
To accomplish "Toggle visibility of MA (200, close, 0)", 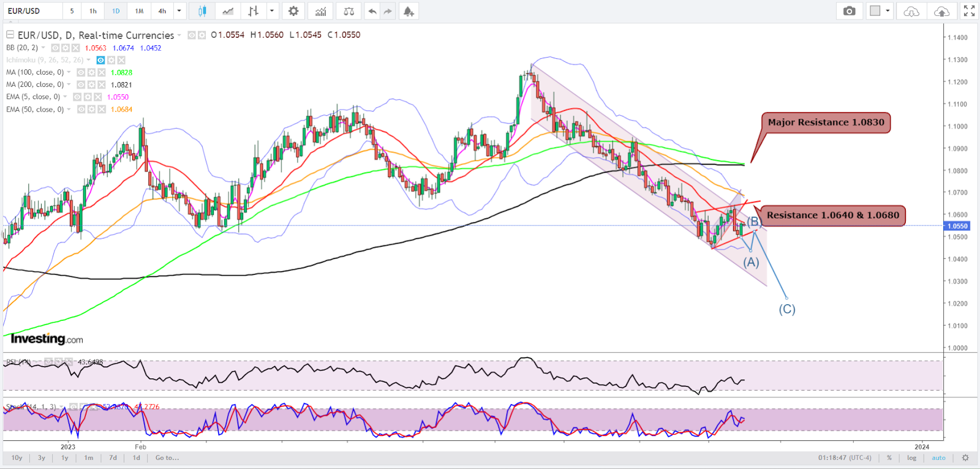I will click(80, 84).
